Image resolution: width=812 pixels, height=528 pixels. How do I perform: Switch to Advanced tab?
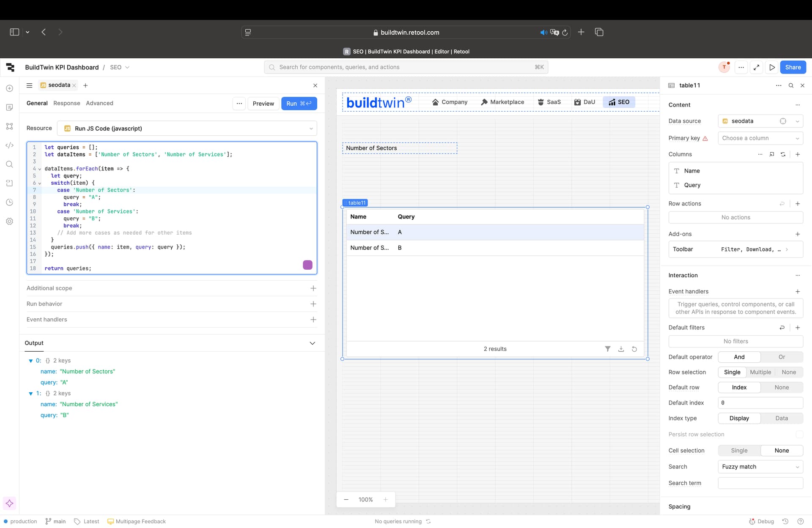pyautogui.click(x=99, y=103)
